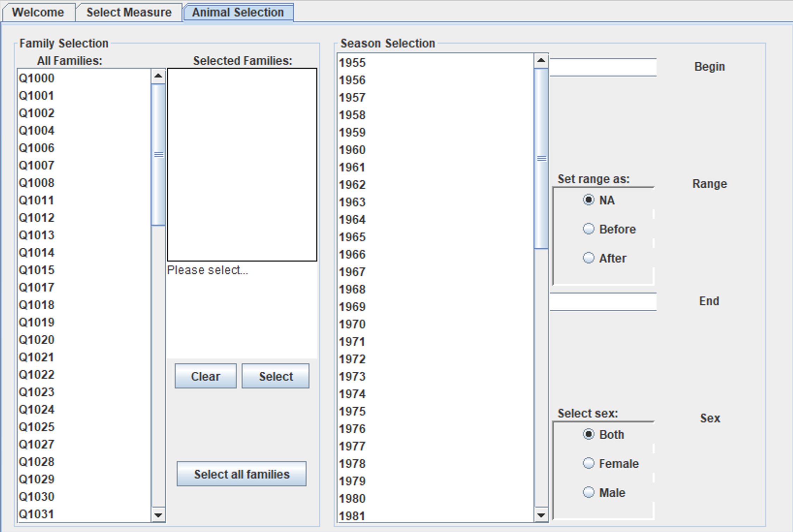Screen dimensions: 793x532
Task: Choose Male sex option
Action: point(588,492)
